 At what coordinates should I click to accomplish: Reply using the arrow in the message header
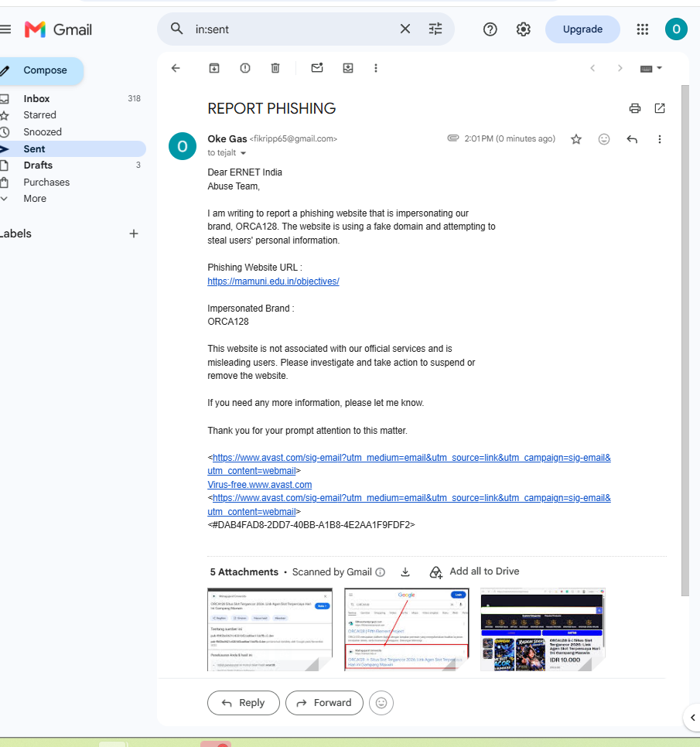(x=632, y=139)
